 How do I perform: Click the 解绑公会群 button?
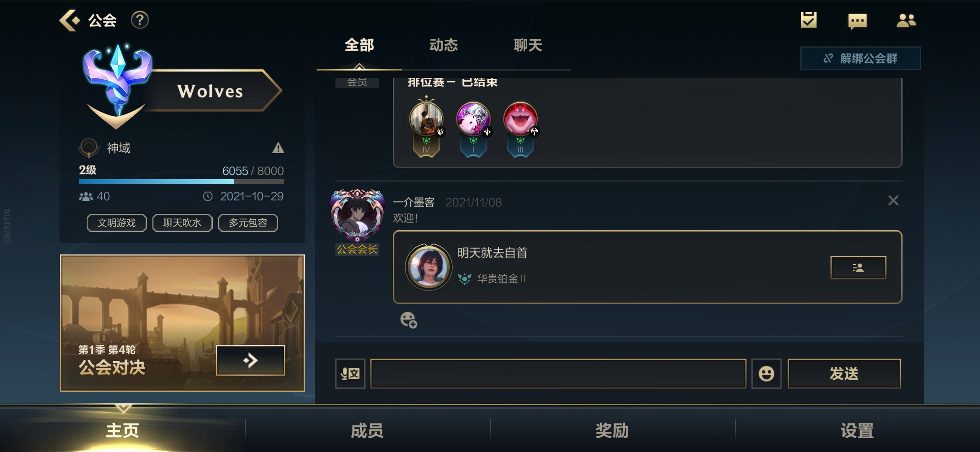click(860, 58)
